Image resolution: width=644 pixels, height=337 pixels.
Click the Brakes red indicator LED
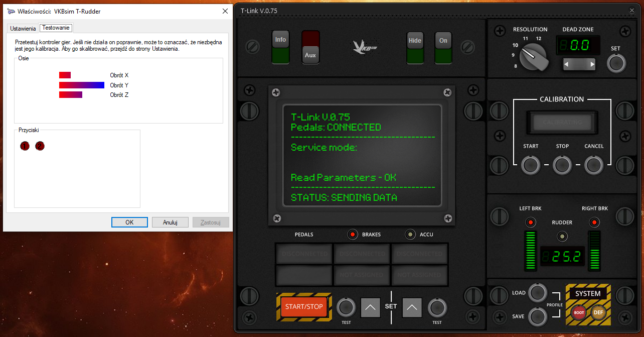(353, 235)
